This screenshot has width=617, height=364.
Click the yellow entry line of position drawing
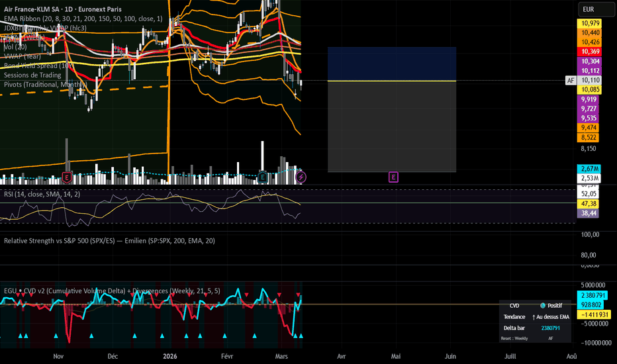(392, 81)
